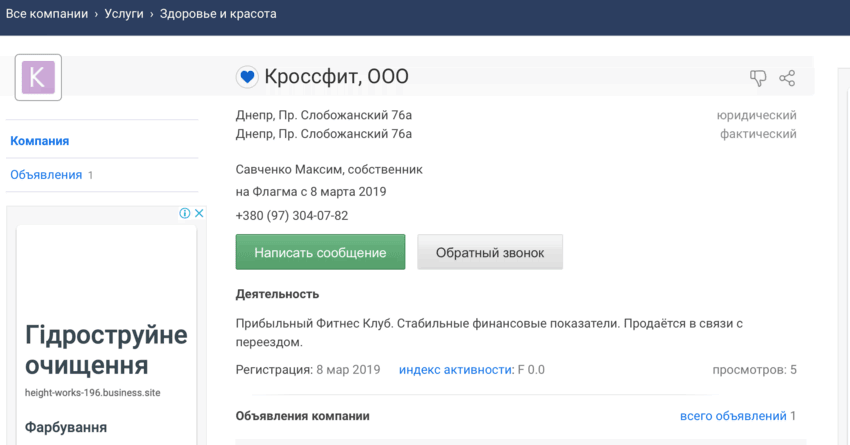Open height-works-196.business.site ad link
This screenshot has height=445, width=850.
pos(93,392)
